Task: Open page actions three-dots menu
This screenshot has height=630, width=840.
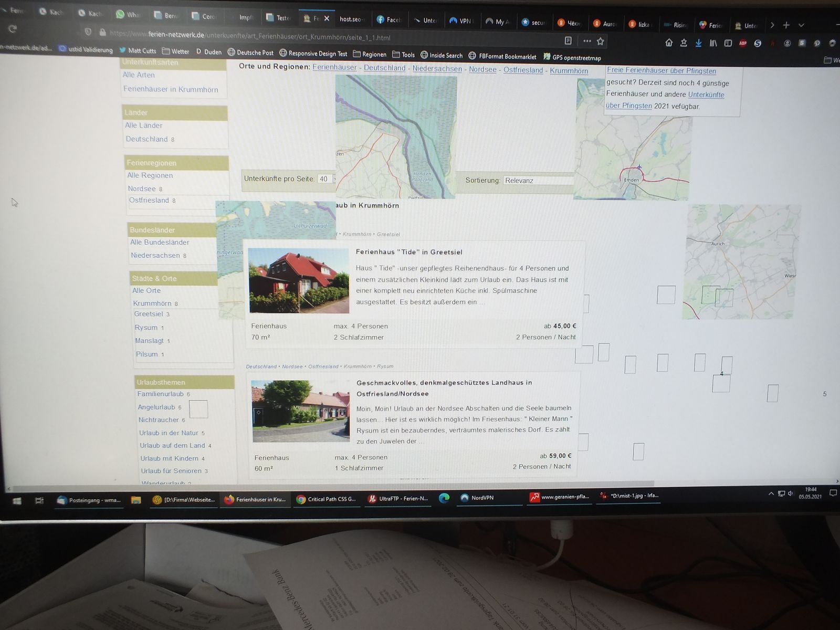Action: [587, 41]
